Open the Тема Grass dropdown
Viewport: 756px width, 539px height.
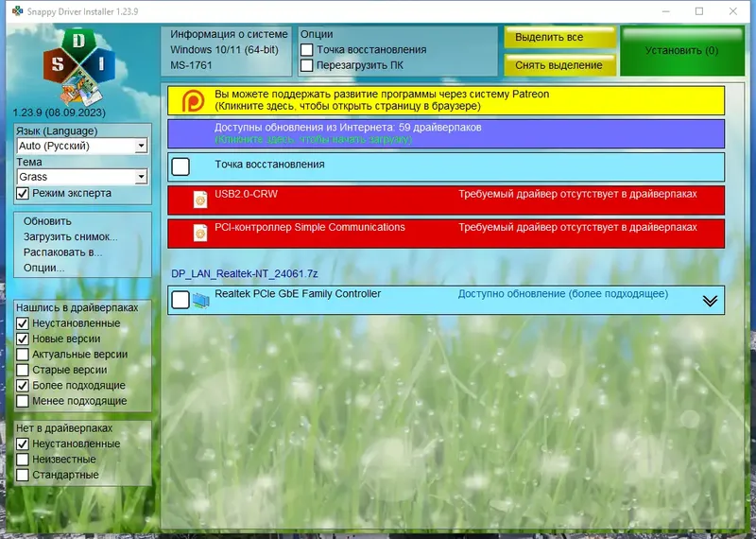pos(82,177)
